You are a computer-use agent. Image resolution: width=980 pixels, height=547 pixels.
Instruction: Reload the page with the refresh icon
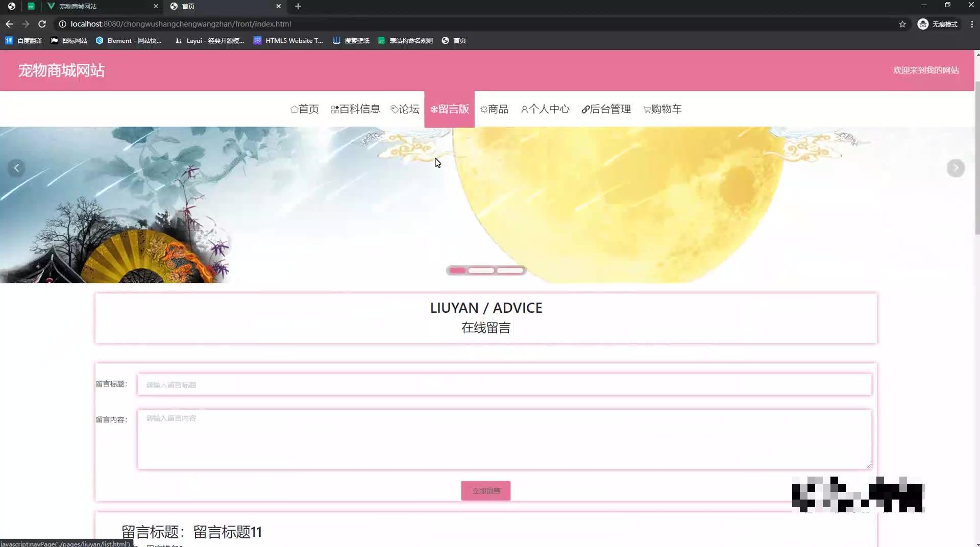click(x=42, y=24)
